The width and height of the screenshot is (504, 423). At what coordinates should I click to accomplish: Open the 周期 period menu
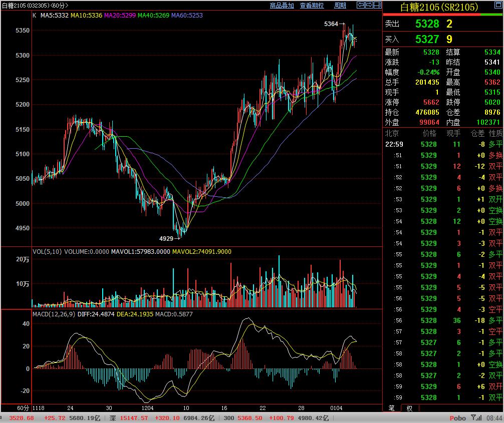tap(340, 6)
